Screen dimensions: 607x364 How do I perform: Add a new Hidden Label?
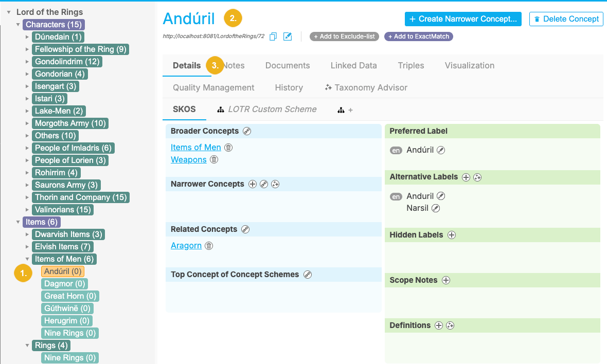click(452, 235)
